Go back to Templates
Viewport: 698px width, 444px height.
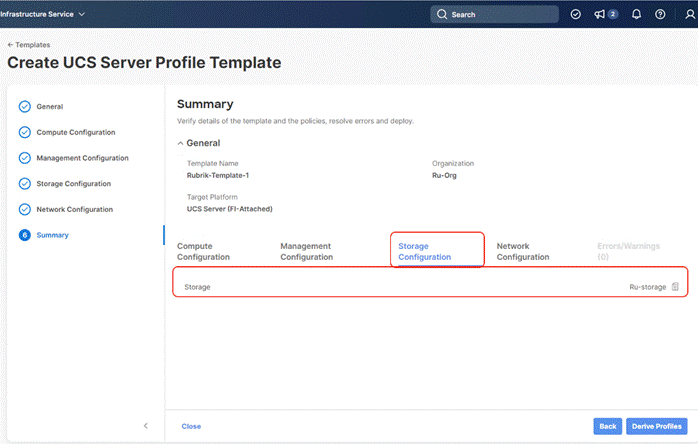pyautogui.click(x=29, y=45)
